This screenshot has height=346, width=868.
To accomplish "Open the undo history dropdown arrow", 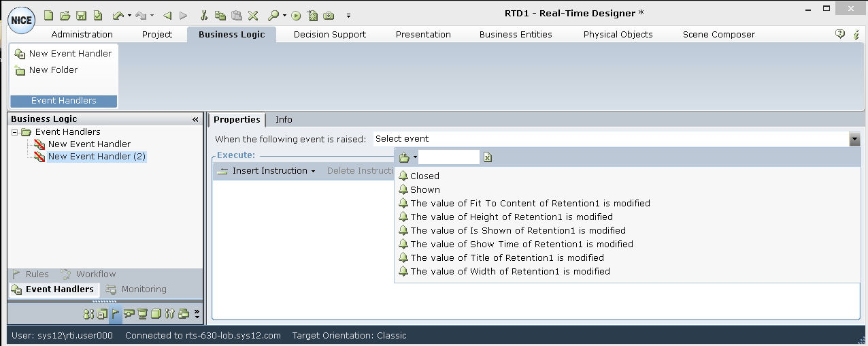I will pyautogui.click(x=129, y=16).
